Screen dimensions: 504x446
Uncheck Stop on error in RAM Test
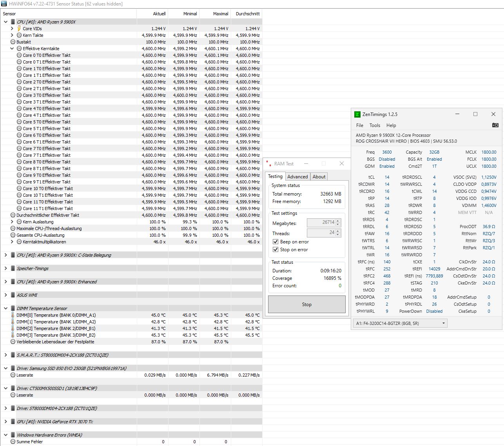(x=276, y=250)
